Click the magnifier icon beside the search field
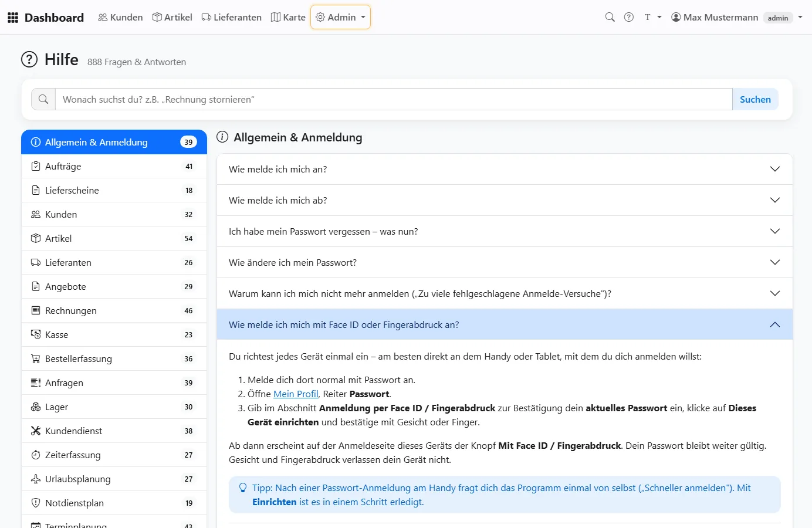Screen dimensions: 812x528 click(x=43, y=99)
